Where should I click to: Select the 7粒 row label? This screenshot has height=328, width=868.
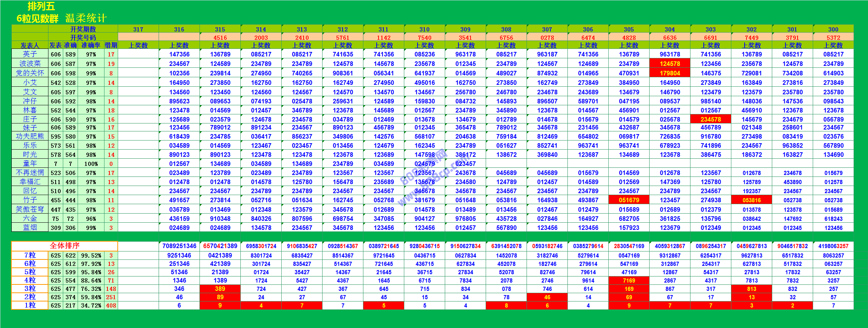(x=30, y=255)
